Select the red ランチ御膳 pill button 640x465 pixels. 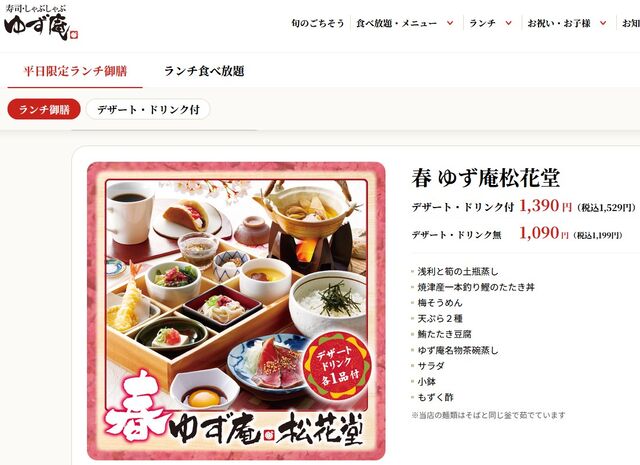pyautogui.click(x=44, y=109)
